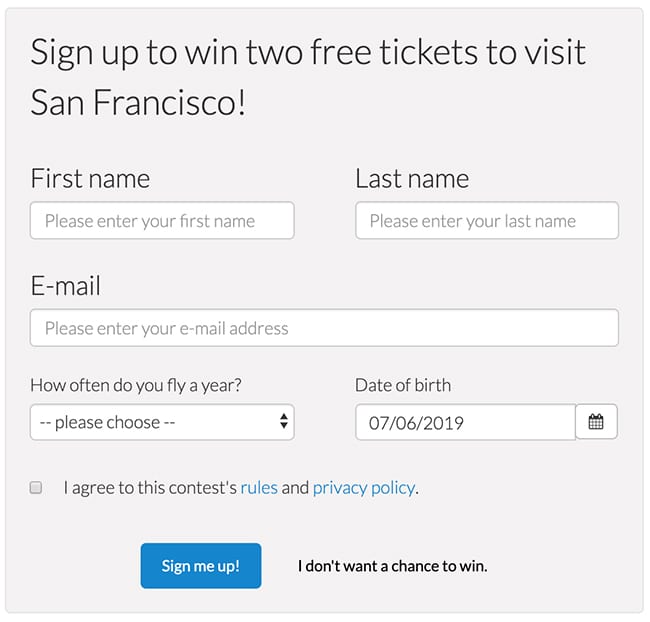
Task: Click the "Date of birth" label
Action: coord(403,385)
